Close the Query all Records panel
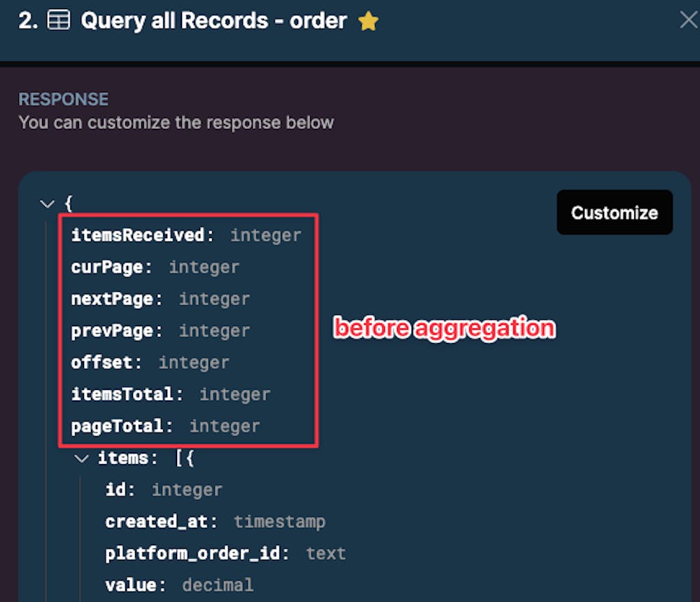700x602 pixels. pyautogui.click(x=689, y=20)
